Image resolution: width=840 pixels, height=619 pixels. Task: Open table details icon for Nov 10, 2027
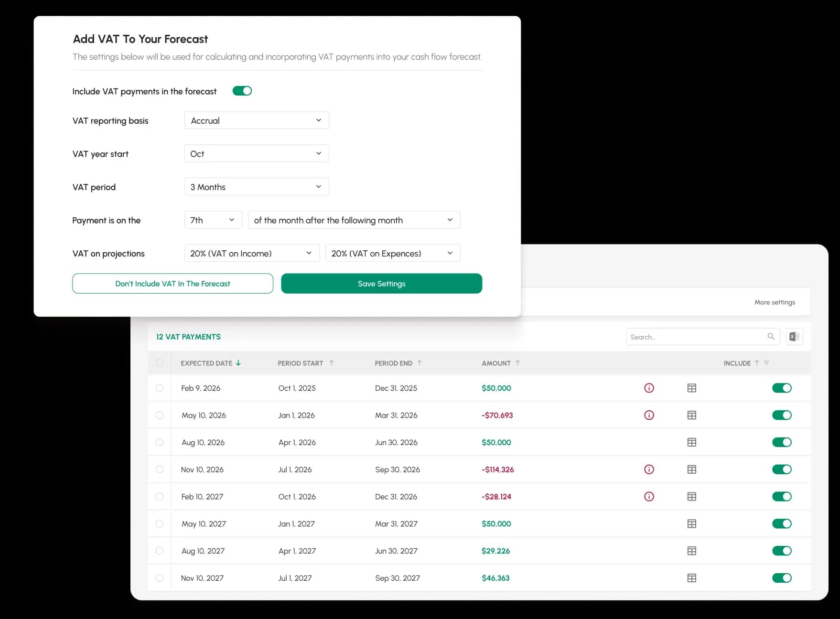coord(691,578)
